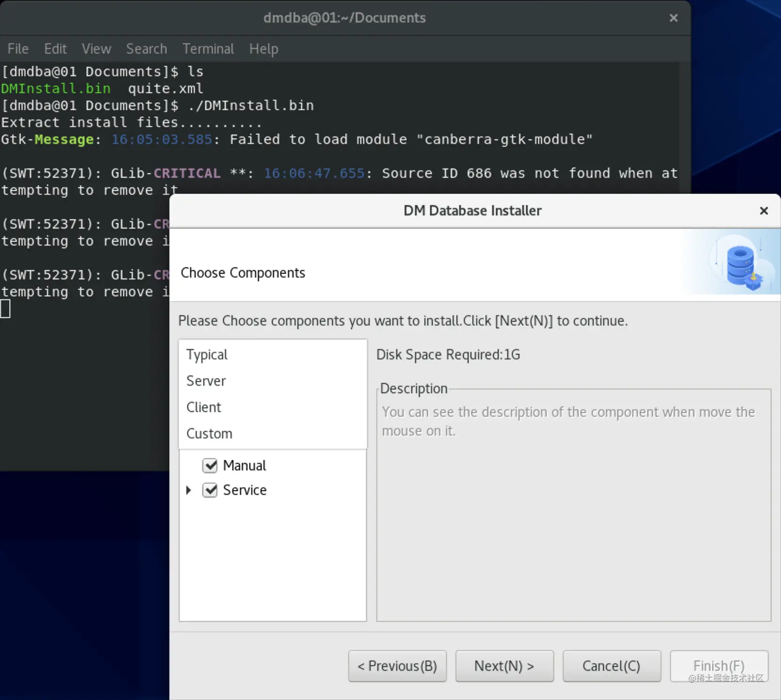This screenshot has height=700, width=781.
Task: Open the View menu in the terminal window
Action: click(x=96, y=49)
